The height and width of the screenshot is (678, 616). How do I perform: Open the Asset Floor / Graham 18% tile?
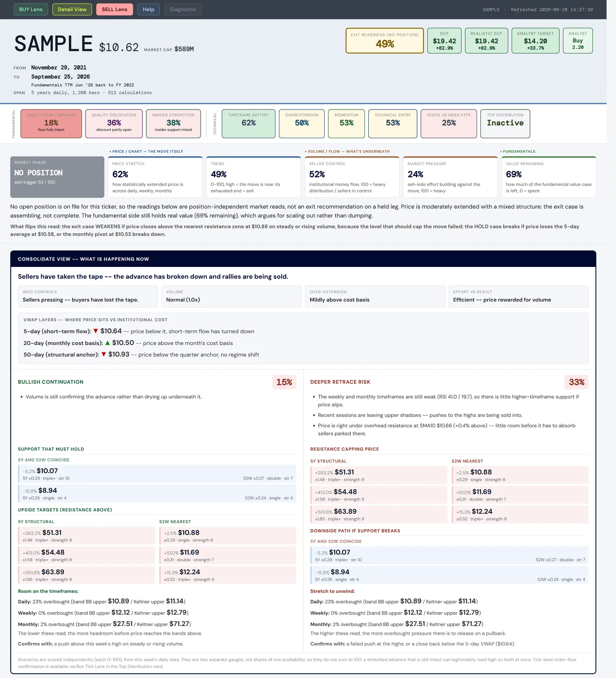pos(51,124)
